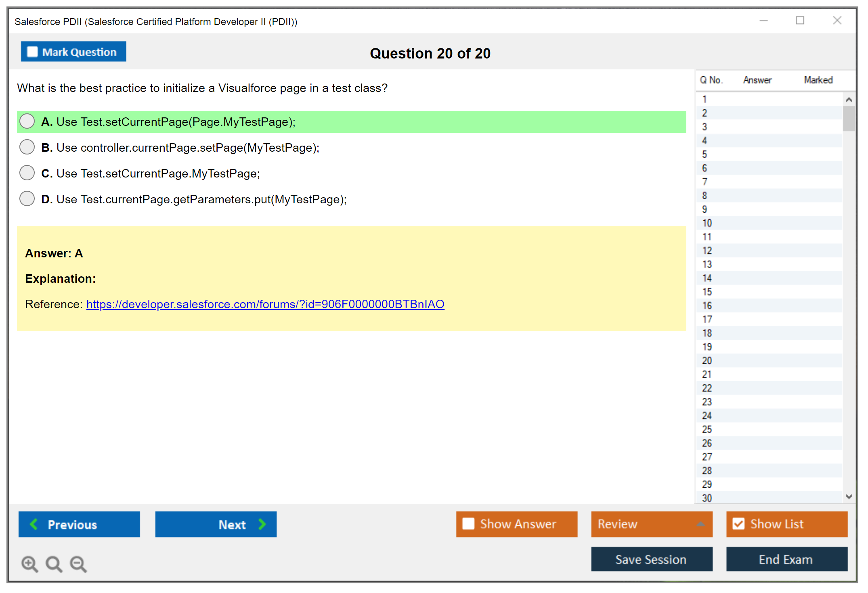Click the green right arrow on Next
This screenshot has width=868, height=593.
262,524
